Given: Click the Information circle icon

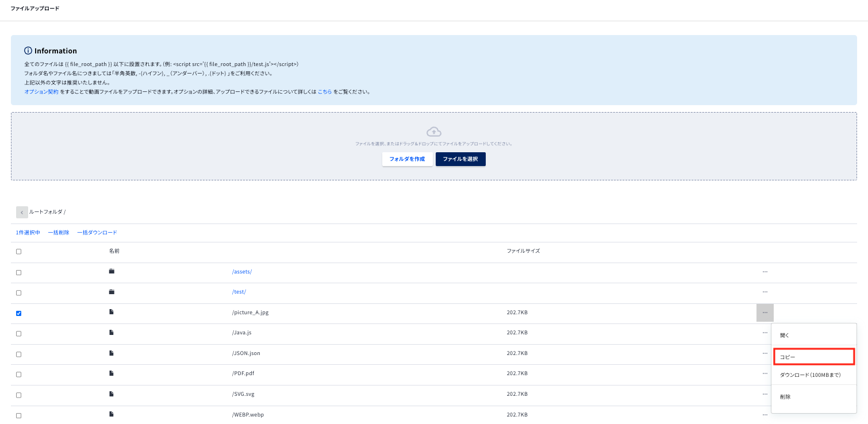Looking at the screenshot, I should (28, 51).
